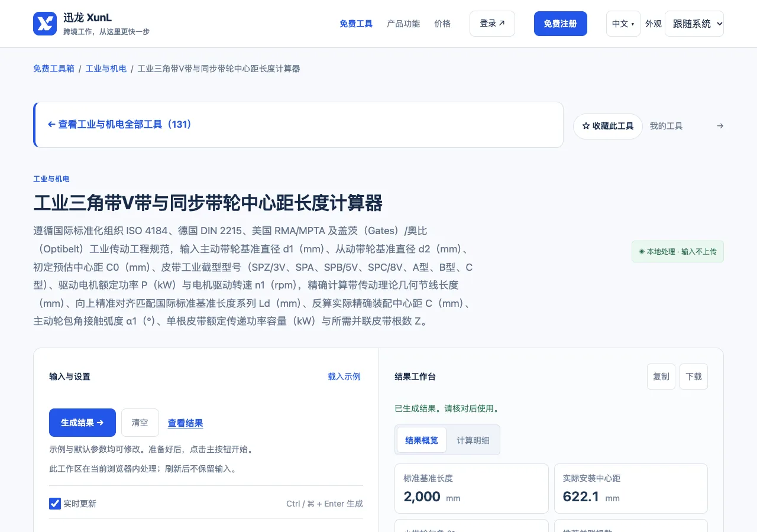Open the 产品功能 nav item
Image resolution: width=757 pixels, height=532 pixels.
[403, 24]
